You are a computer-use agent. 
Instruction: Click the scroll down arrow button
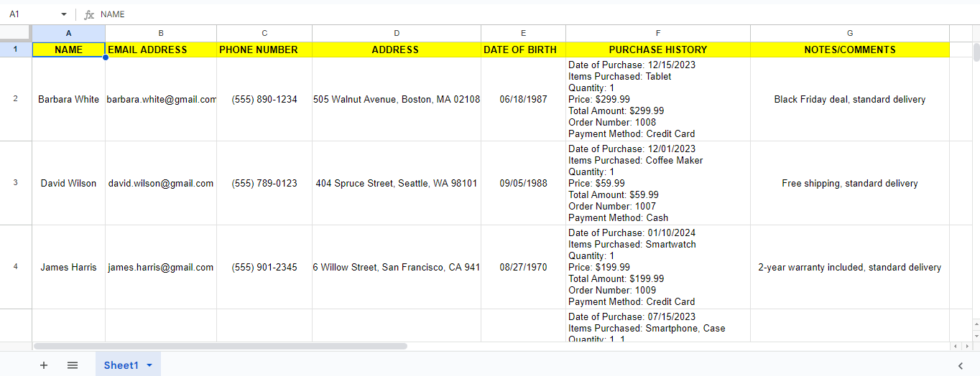click(976, 336)
